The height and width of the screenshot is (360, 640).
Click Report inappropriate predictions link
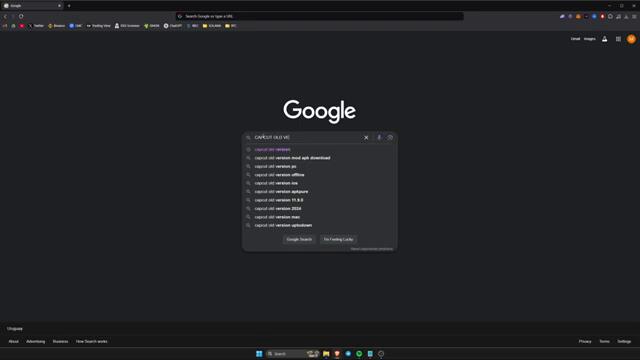(x=371, y=249)
